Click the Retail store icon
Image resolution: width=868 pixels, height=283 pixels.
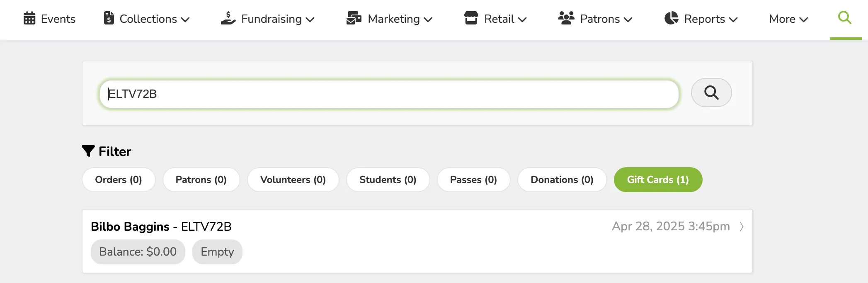click(471, 18)
